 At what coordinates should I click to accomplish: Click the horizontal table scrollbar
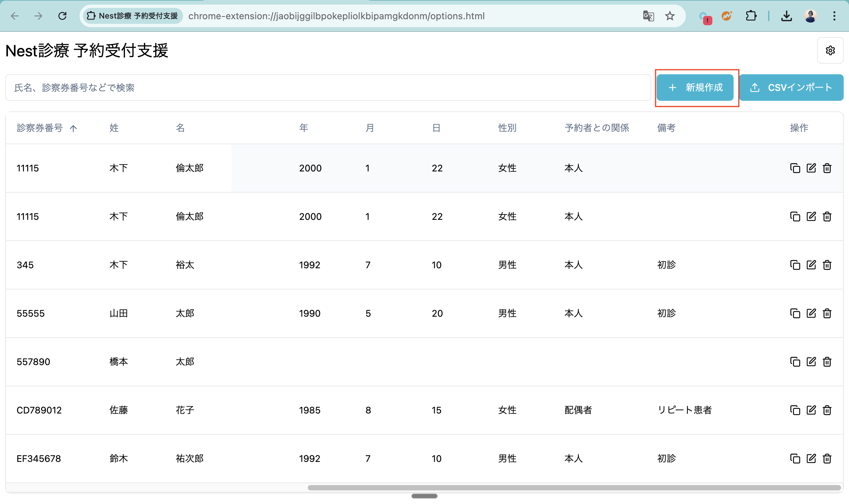pyautogui.click(x=574, y=488)
